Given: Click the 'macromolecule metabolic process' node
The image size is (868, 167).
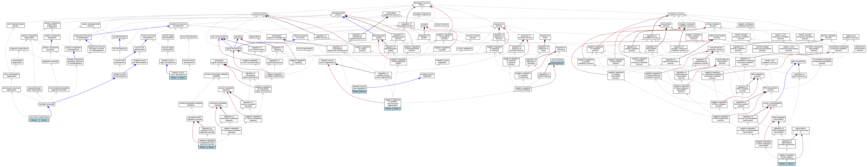Looking at the screenshot, I should 715,49.
